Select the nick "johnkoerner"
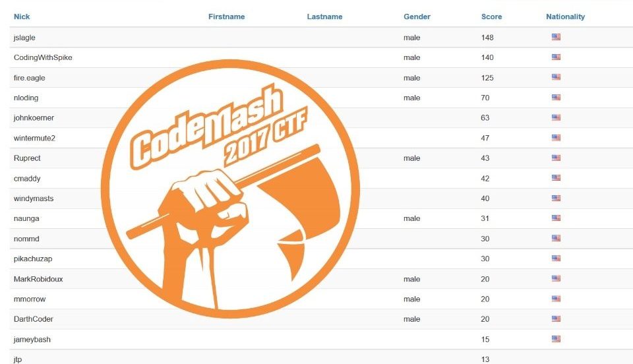 click(34, 118)
